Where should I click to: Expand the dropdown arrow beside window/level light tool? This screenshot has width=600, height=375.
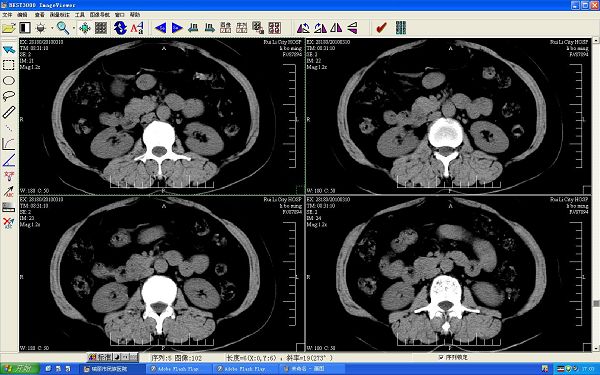point(52,28)
